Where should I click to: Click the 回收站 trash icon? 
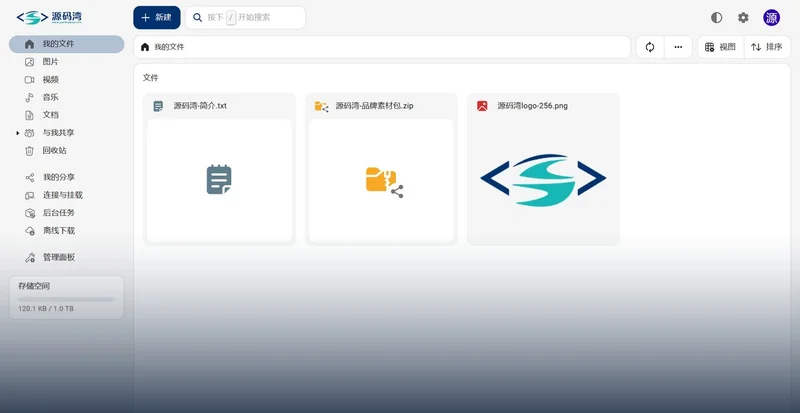pyautogui.click(x=30, y=151)
